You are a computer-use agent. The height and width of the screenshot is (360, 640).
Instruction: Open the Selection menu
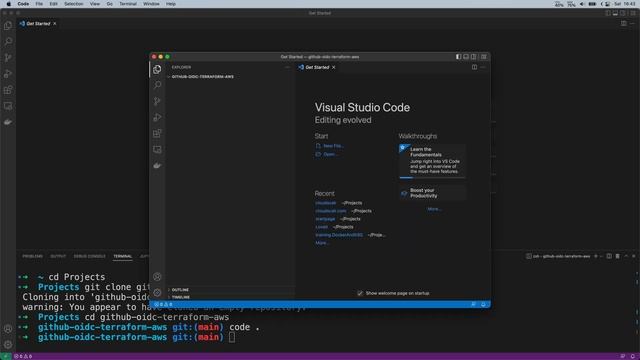(73, 4)
